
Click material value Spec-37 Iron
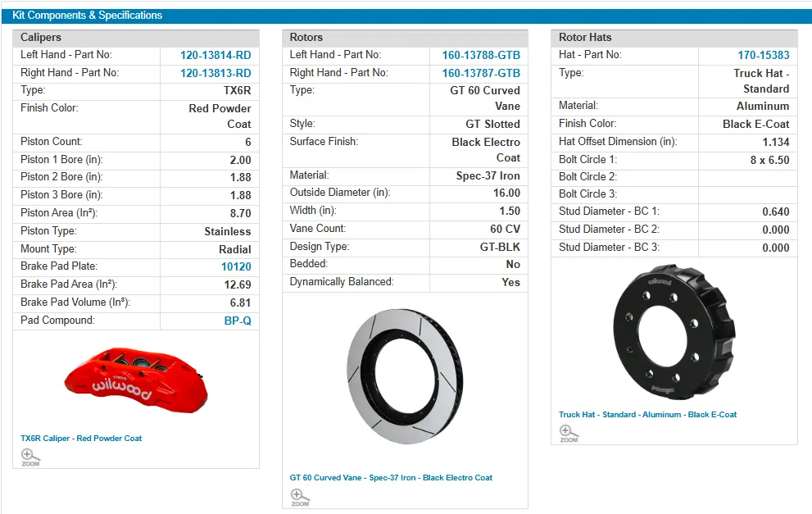[488, 176]
